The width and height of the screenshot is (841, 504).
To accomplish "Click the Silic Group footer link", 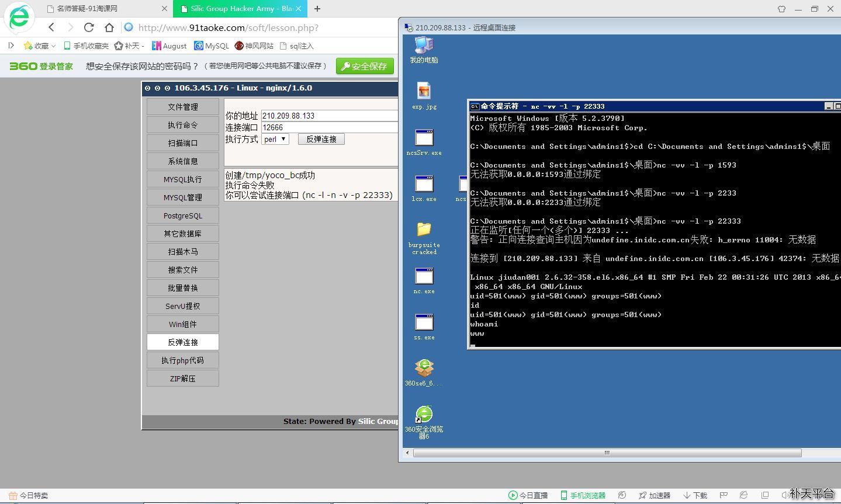I will 378,421.
